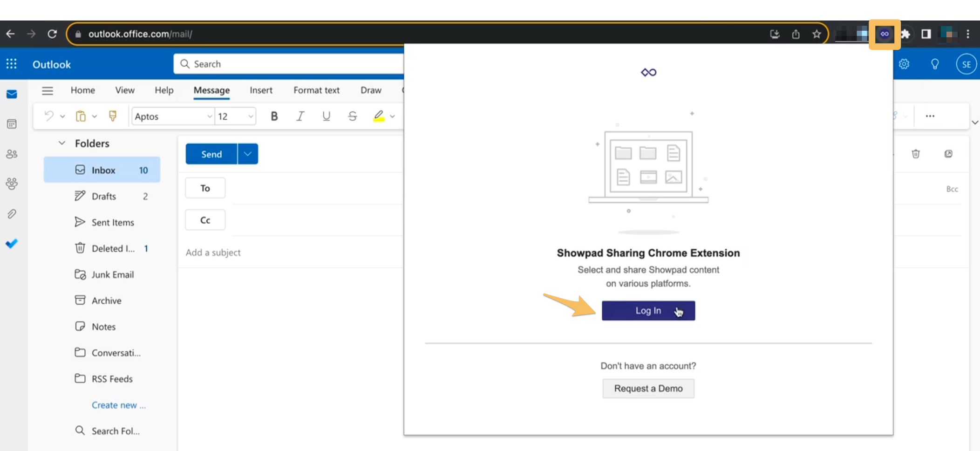Image resolution: width=980 pixels, height=451 pixels.
Task: Click the lightbulb tips icon
Action: (x=935, y=64)
